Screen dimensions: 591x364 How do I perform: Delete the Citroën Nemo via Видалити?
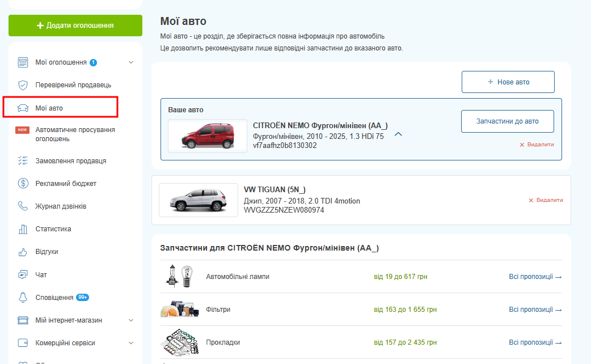point(537,145)
